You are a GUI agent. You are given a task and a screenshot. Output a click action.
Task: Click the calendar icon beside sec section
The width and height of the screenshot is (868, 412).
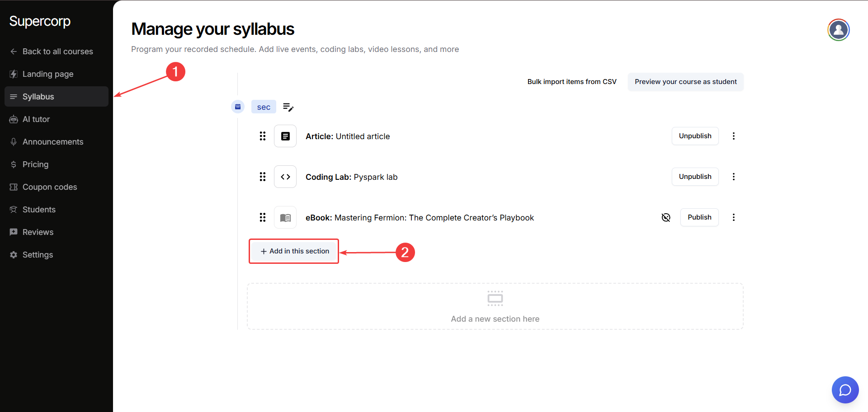(238, 107)
